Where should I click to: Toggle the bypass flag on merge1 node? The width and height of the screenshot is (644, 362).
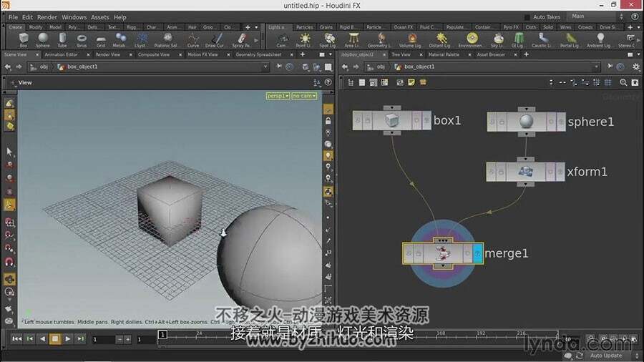tap(409, 254)
